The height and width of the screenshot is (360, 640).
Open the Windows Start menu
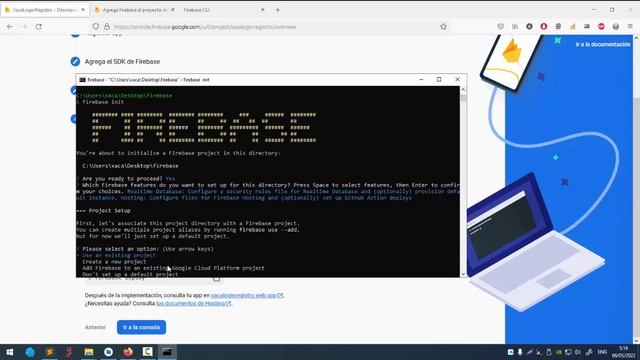click(10, 352)
